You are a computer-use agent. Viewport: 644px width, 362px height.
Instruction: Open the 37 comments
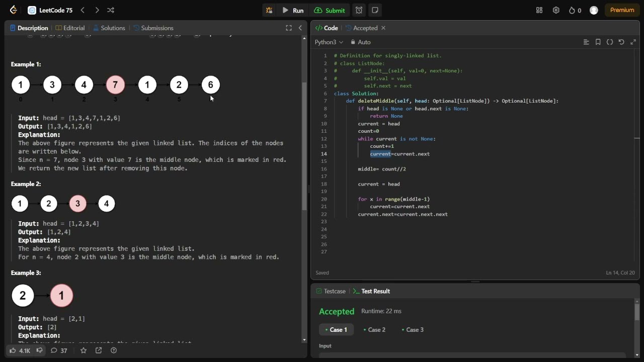[x=59, y=350]
